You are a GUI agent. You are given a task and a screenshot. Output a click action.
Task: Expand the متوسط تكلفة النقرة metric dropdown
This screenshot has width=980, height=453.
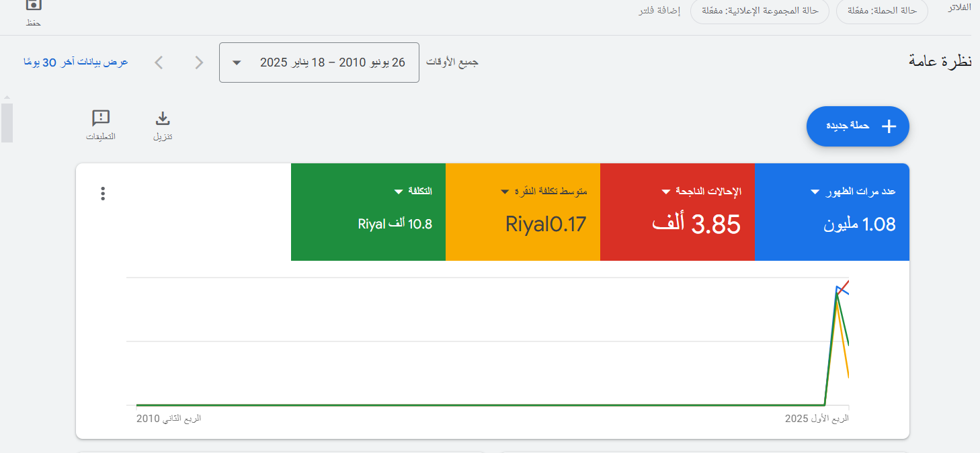coord(505,190)
